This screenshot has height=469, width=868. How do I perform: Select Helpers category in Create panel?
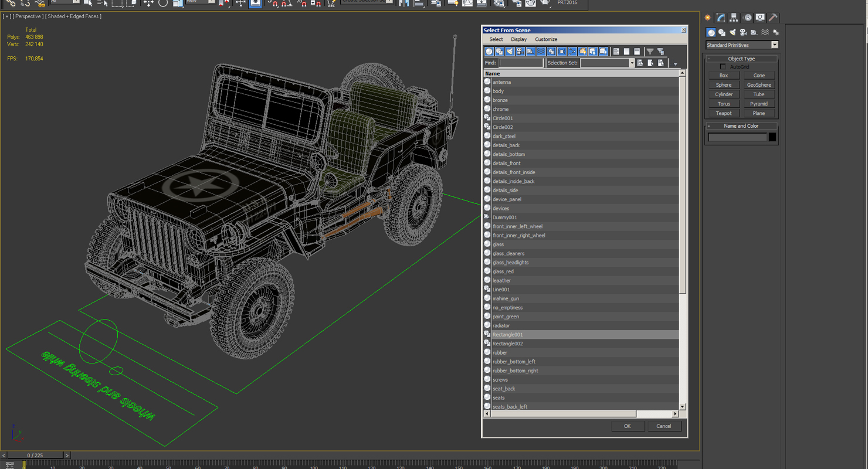click(754, 33)
